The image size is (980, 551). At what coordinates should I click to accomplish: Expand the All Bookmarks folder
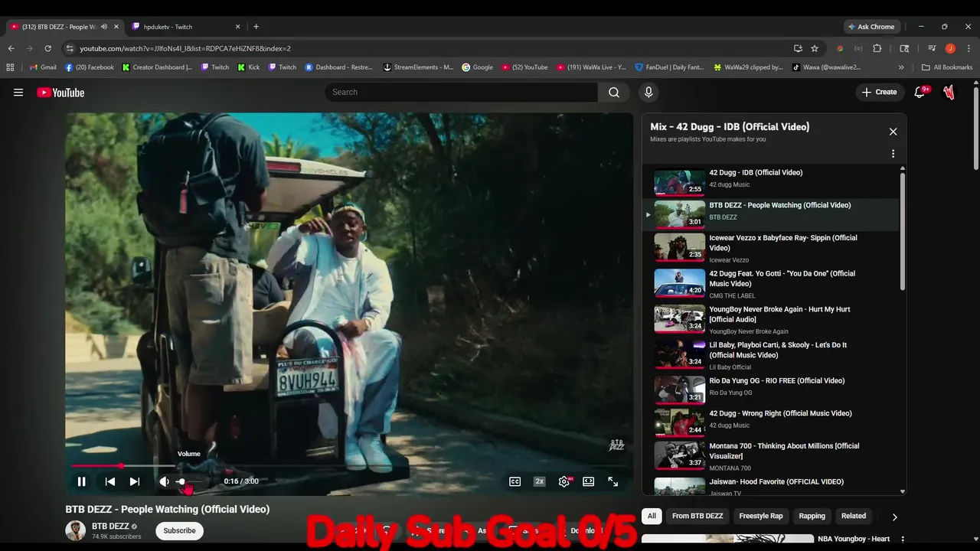click(947, 67)
